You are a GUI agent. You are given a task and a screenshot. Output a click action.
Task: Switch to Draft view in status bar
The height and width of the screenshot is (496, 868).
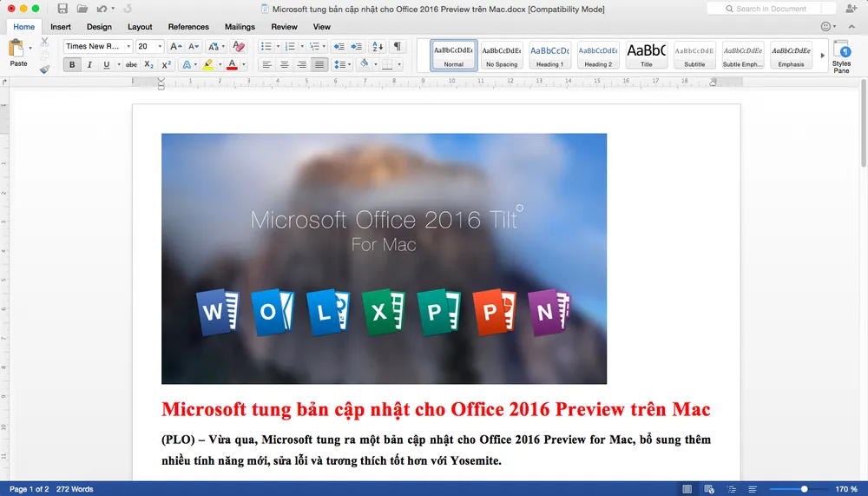tap(753, 489)
